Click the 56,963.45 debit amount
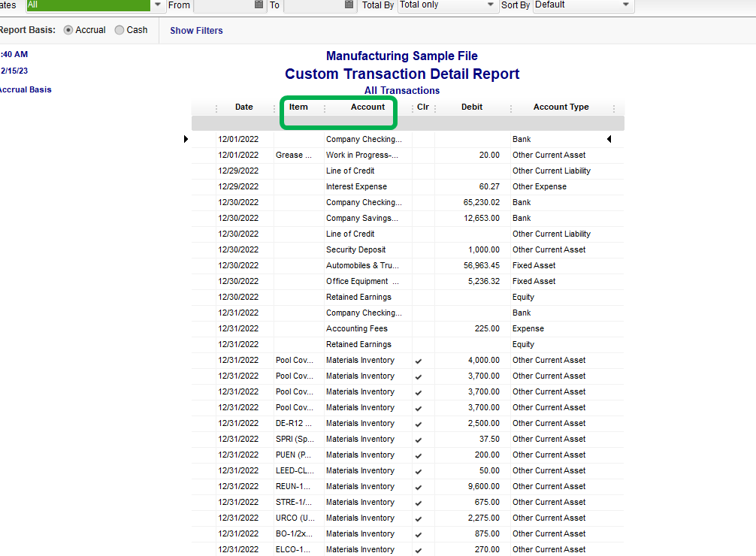The width and height of the screenshot is (756, 556). coord(482,266)
